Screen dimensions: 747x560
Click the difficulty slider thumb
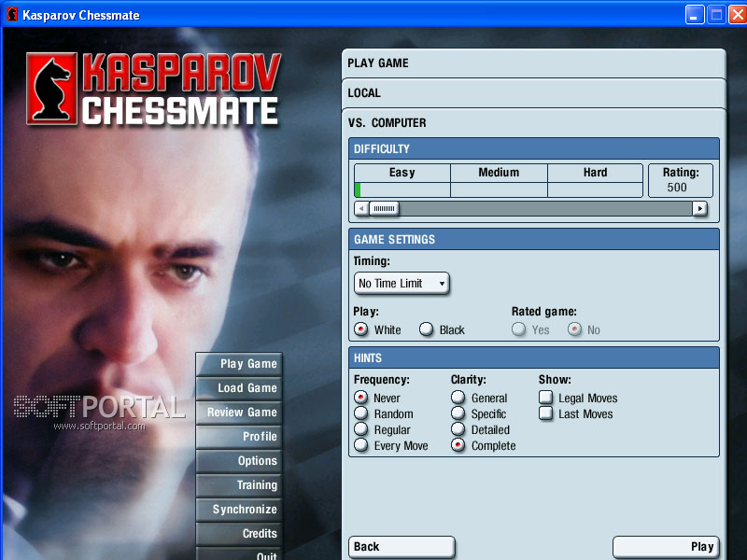(x=384, y=208)
